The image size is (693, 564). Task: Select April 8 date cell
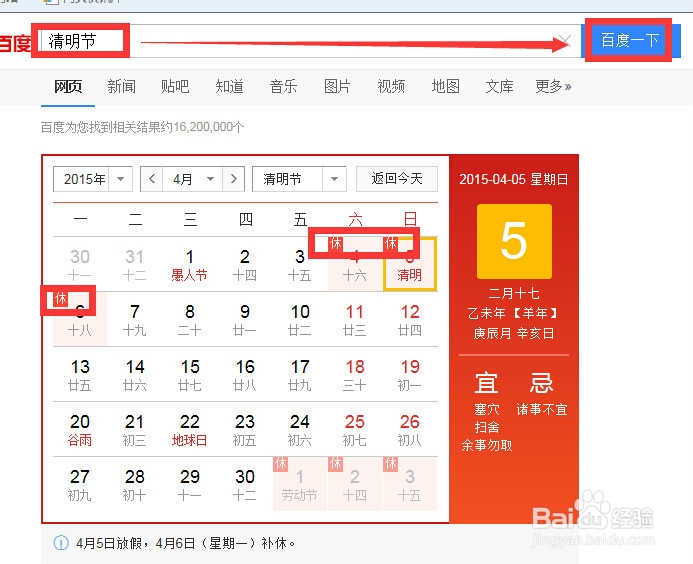tap(190, 320)
